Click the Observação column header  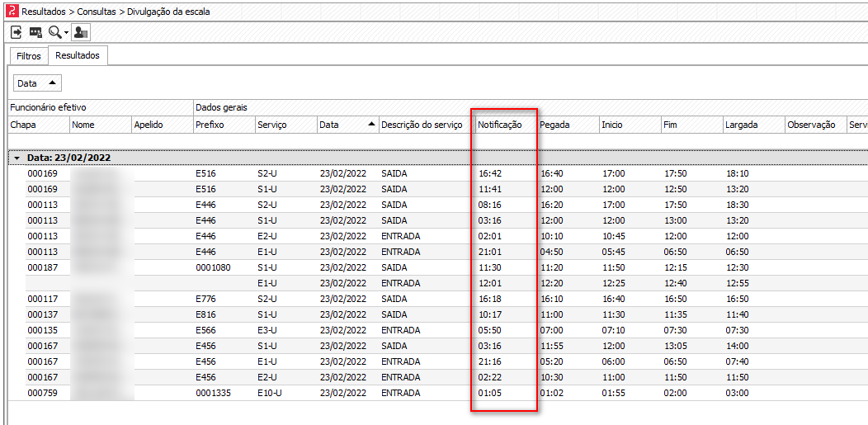(815, 125)
